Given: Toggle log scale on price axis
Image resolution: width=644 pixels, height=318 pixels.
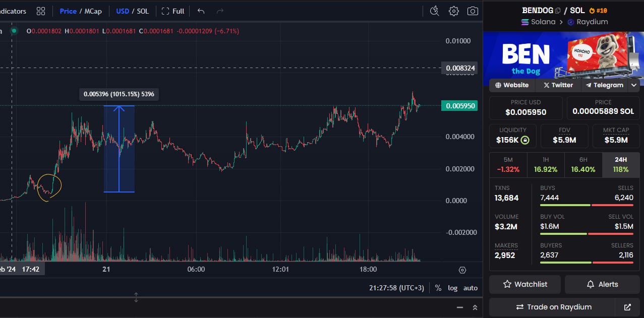Looking at the screenshot, I should click(x=453, y=288).
